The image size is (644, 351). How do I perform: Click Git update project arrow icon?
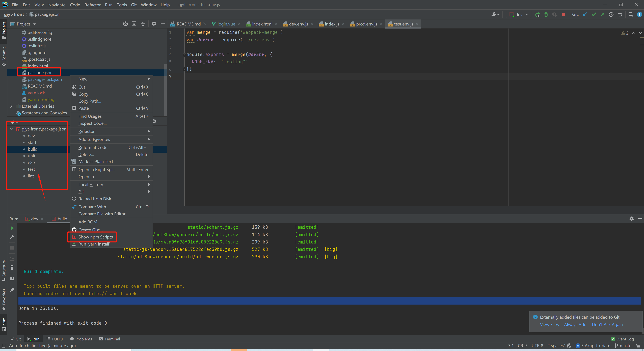pyautogui.click(x=585, y=14)
